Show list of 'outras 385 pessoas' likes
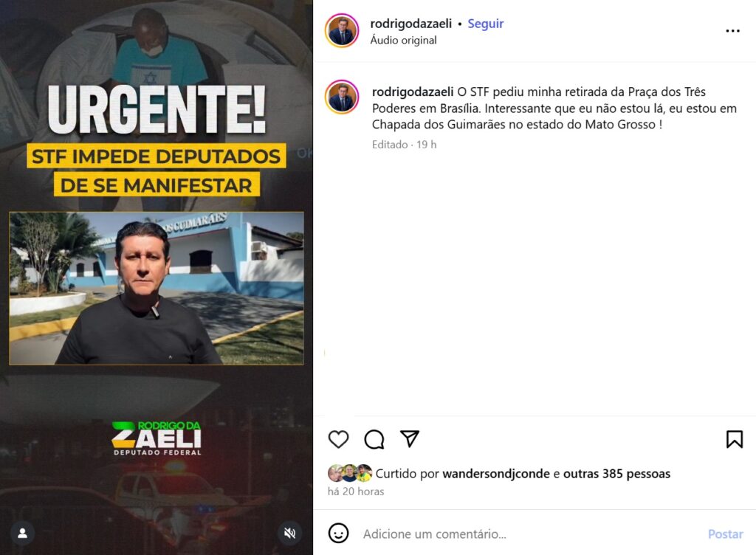 point(616,474)
